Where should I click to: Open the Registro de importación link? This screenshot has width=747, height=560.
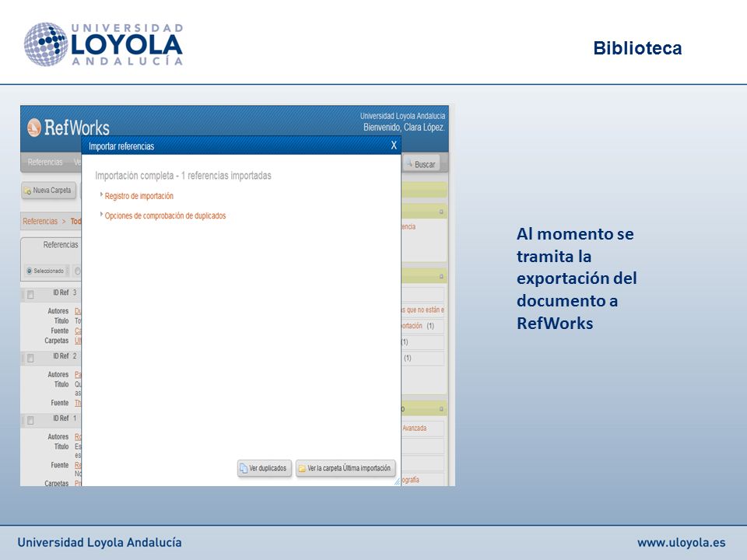coord(139,196)
